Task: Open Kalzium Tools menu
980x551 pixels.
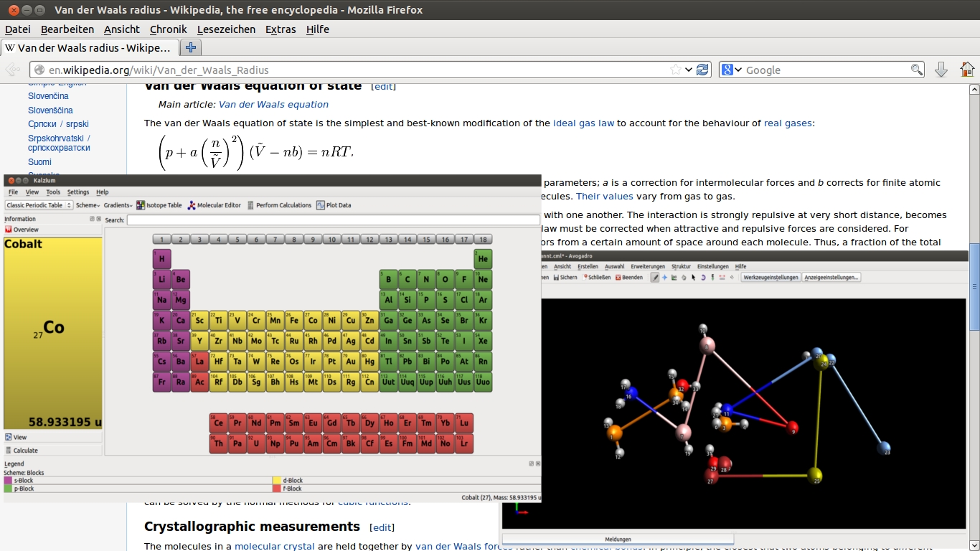Action: pos(53,192)
